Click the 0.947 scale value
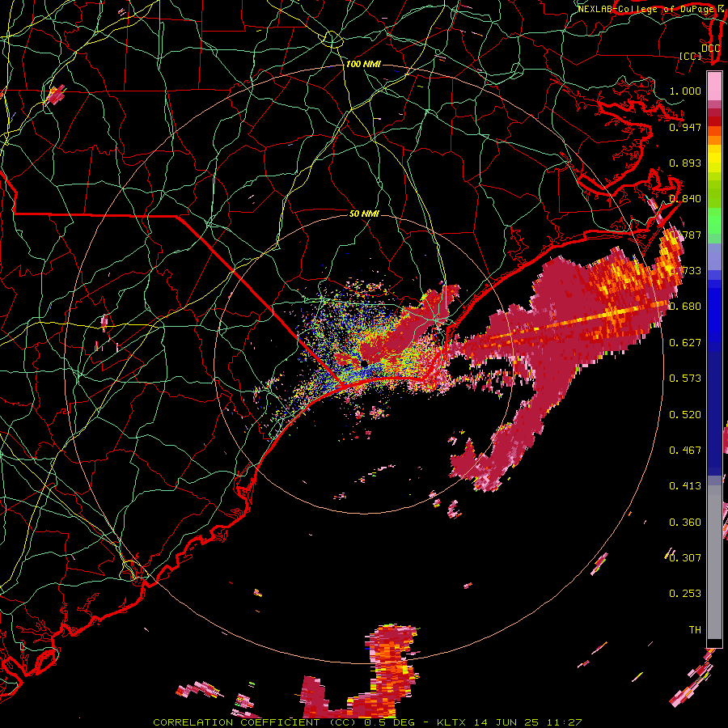This screenshot has width=728, height=728. (685, 127)
